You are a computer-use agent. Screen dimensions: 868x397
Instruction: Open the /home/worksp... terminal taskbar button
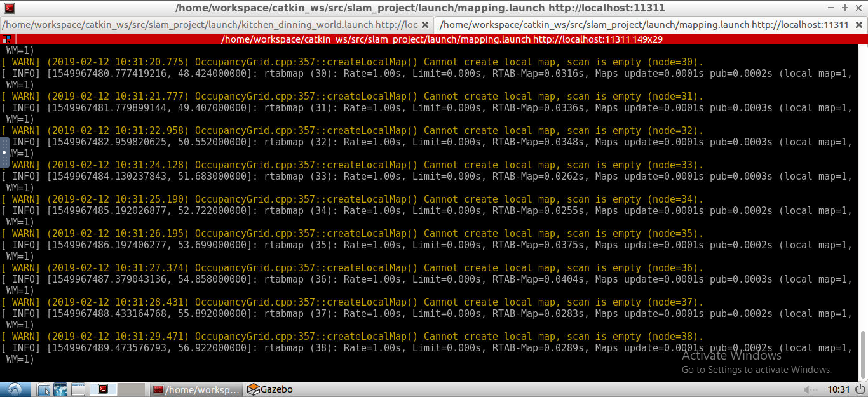197,389
